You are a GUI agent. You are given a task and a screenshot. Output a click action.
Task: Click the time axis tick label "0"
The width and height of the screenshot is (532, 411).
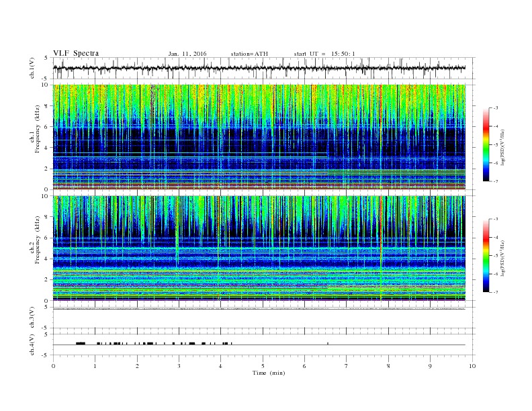pos(53,366)
